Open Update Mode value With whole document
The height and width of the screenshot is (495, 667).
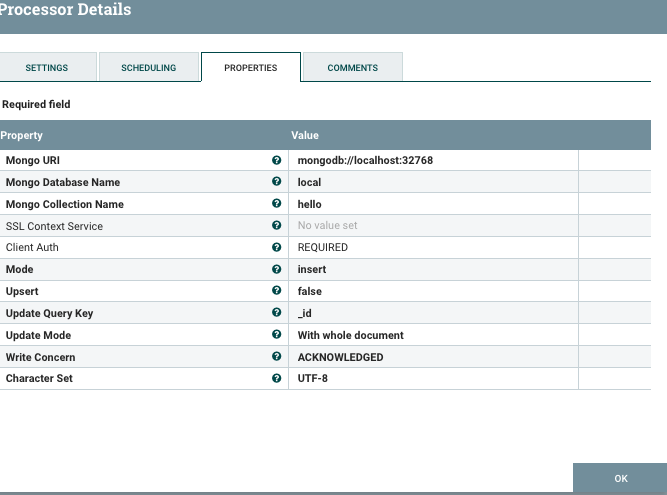click(432, 335)
